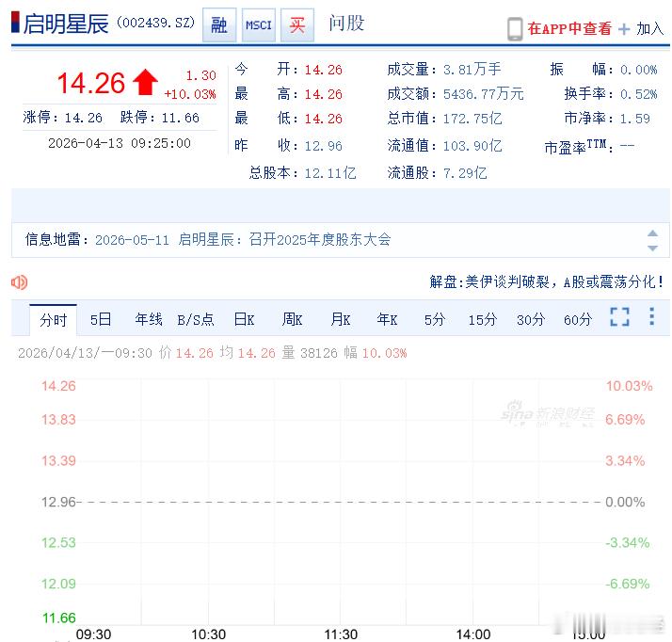Click the 启明星辰 stock name title
The image size is (672, 642).
(x=66, y=24)
